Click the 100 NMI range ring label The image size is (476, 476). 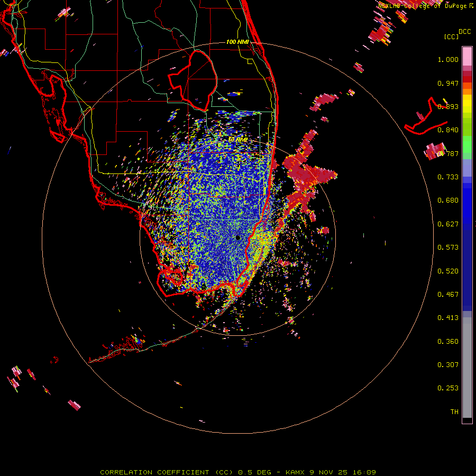pyautogui.click(x=237, y=42)
